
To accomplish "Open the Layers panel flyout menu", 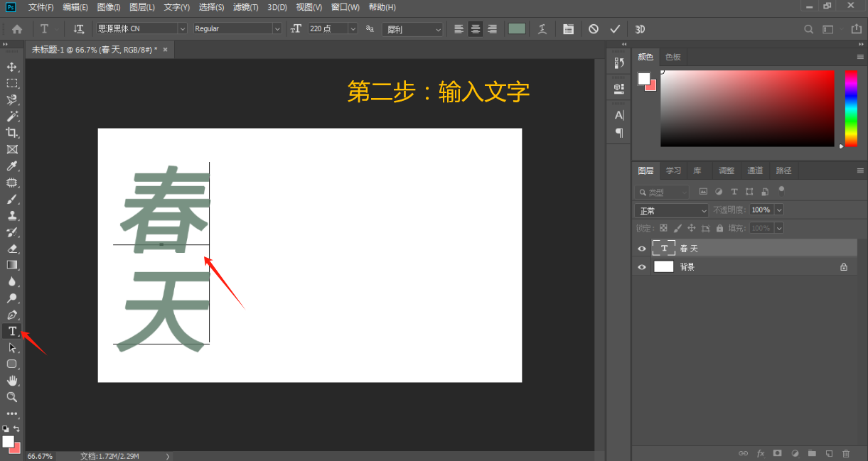I will click(860, 170).
